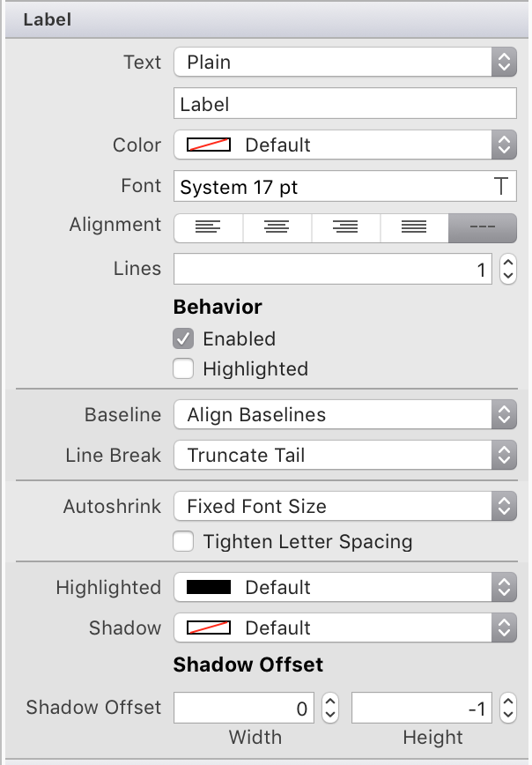Select right text alignment icon

345,227
